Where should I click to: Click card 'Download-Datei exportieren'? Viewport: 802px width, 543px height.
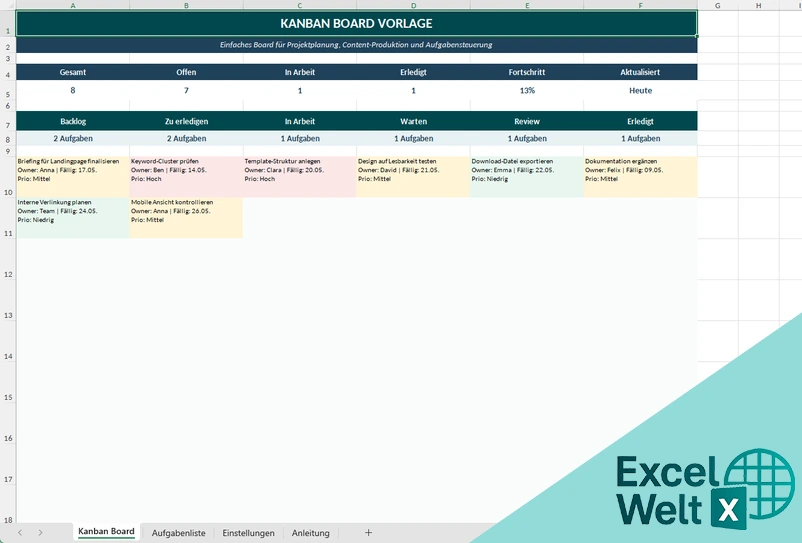(x=527, y=177)
